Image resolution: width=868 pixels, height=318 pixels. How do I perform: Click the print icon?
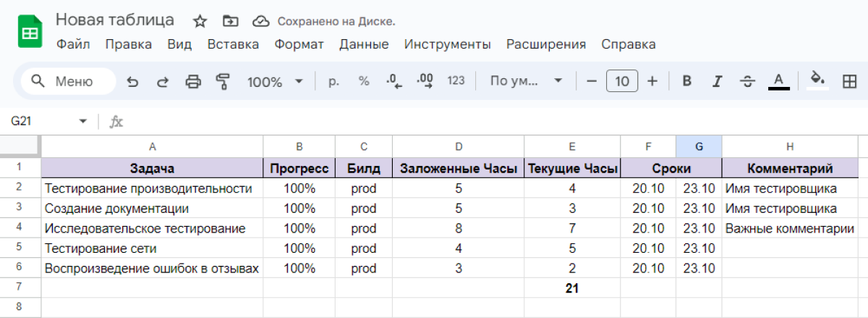click(x=193, y=81)
